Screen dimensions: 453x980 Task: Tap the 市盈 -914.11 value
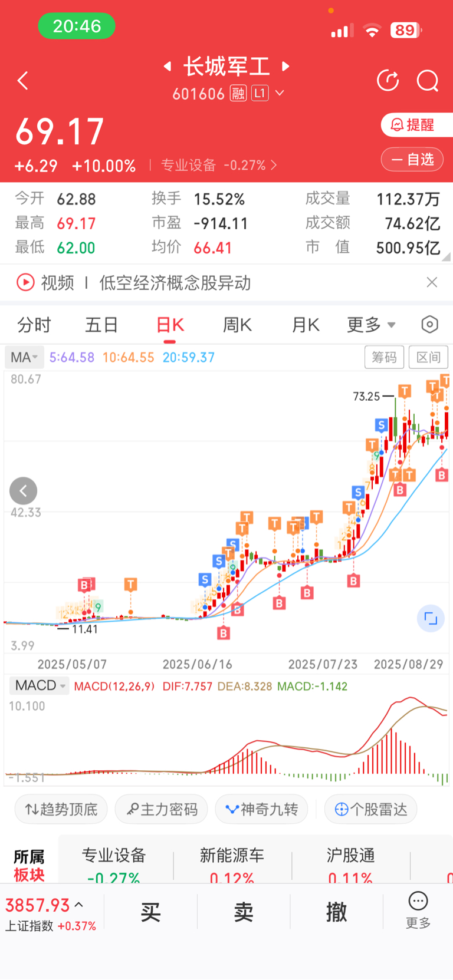[221, 224]
